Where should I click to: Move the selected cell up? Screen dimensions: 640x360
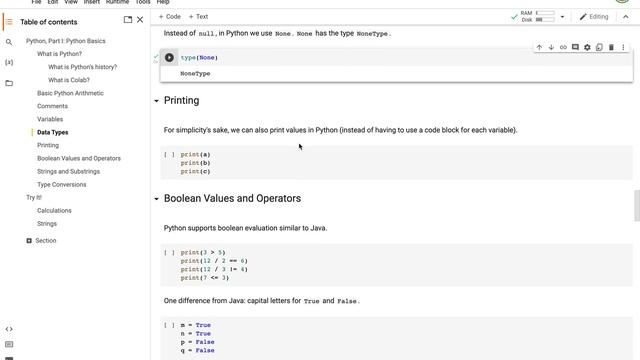point(539,47)
